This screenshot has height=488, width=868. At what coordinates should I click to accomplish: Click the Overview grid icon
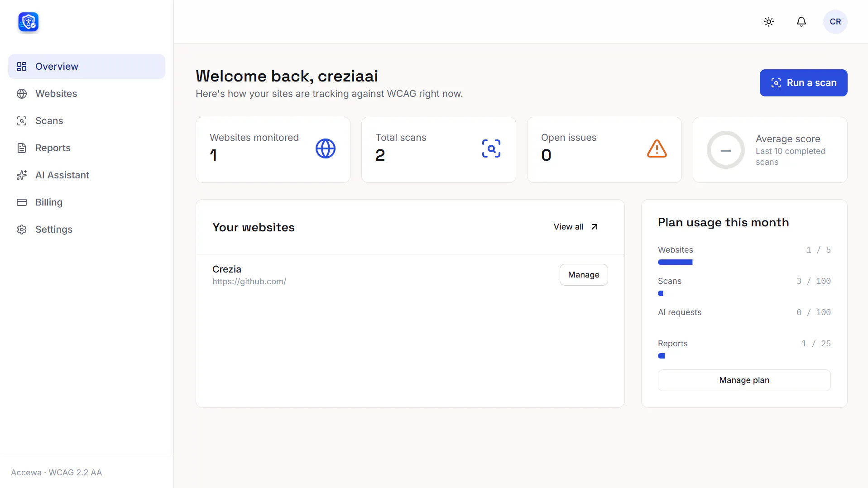coord(22,67)
